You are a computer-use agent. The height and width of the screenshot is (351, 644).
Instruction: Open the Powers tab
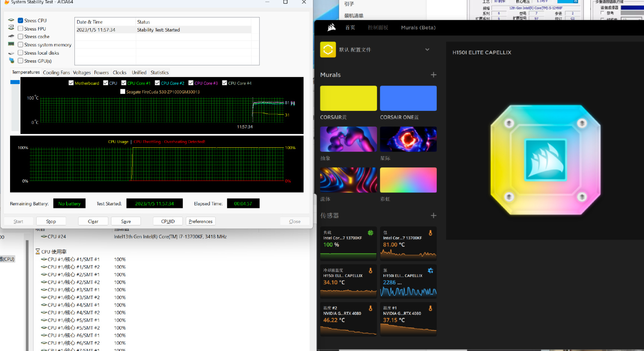[x=101, y=73]
